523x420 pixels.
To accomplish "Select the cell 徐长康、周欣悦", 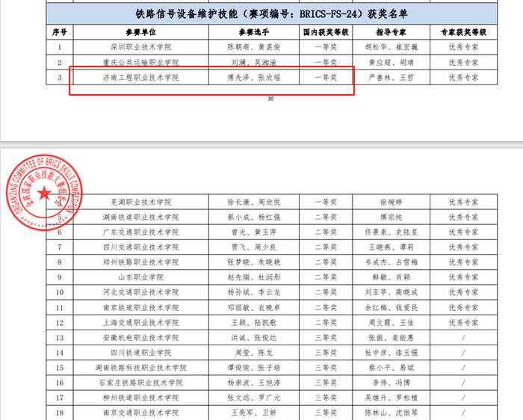I will coord(254,203).
